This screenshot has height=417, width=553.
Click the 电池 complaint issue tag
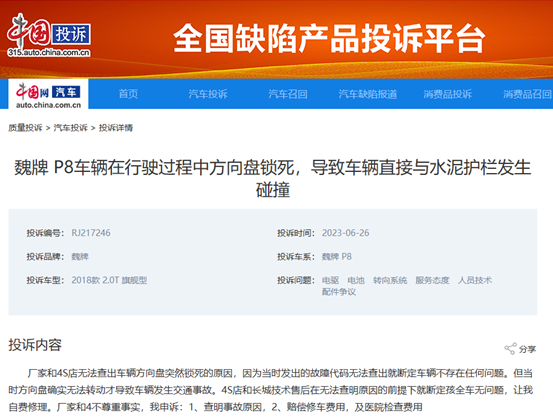tap(356, 280)
